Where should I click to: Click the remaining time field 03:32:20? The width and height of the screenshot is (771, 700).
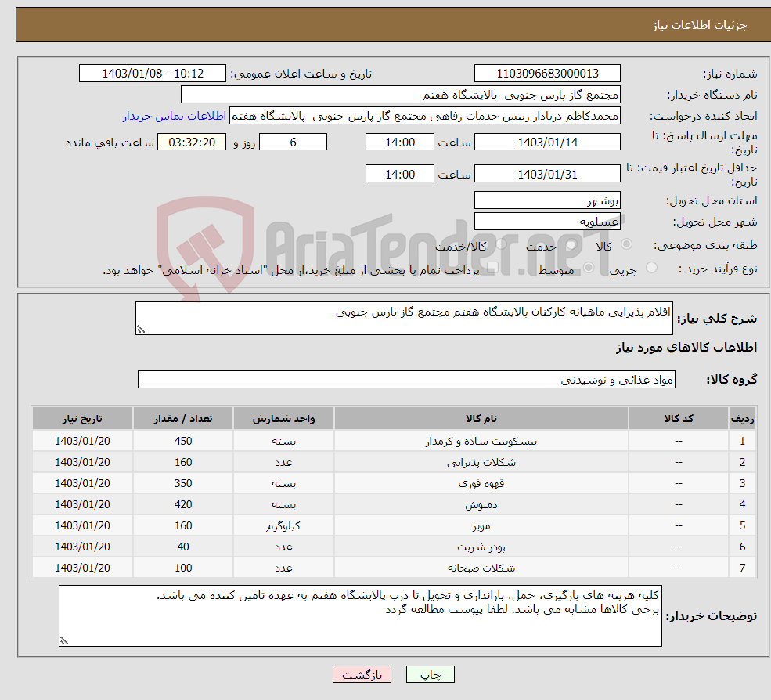click(192, 143)
